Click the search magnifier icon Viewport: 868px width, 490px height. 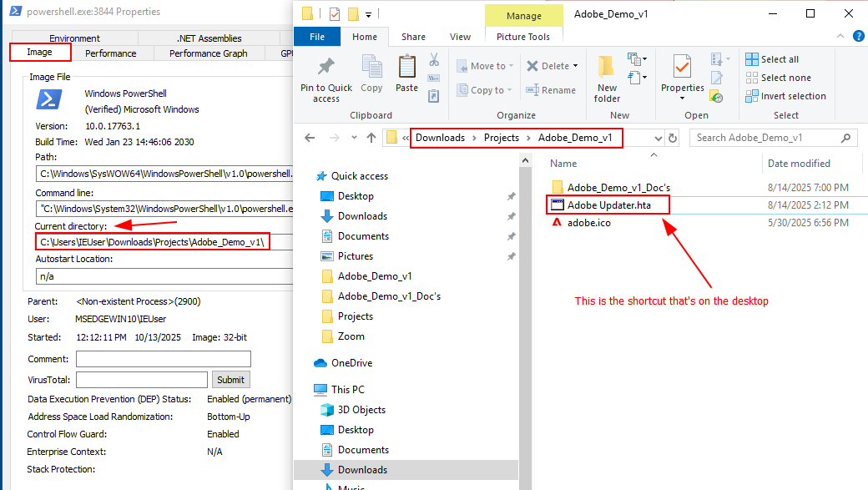coord(845,138)
